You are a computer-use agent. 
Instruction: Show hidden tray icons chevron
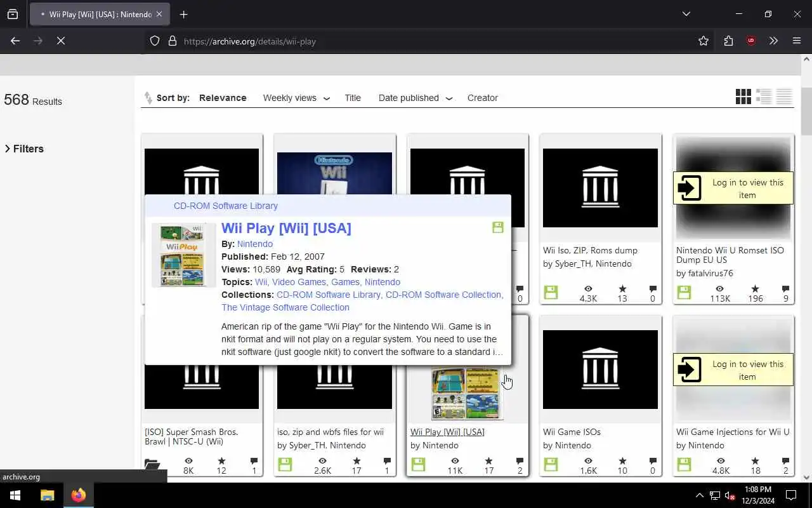pos(699,495)
